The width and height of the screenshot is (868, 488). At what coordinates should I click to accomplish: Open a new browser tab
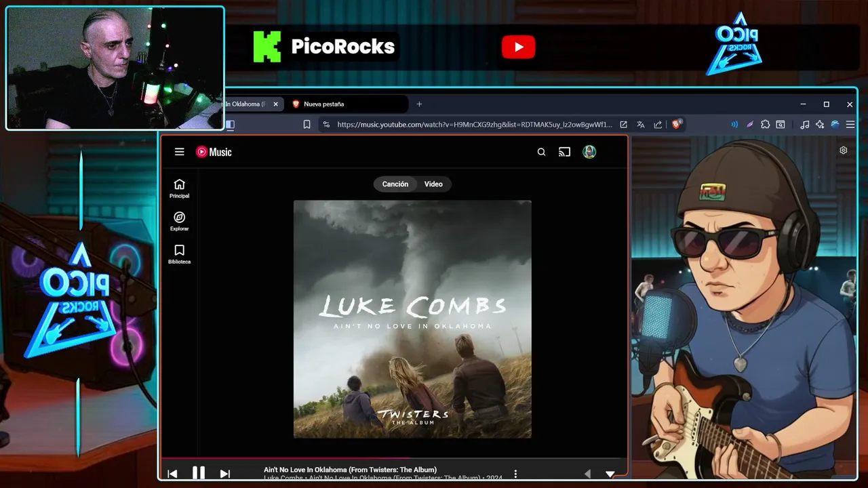click(x=419, y=104)
